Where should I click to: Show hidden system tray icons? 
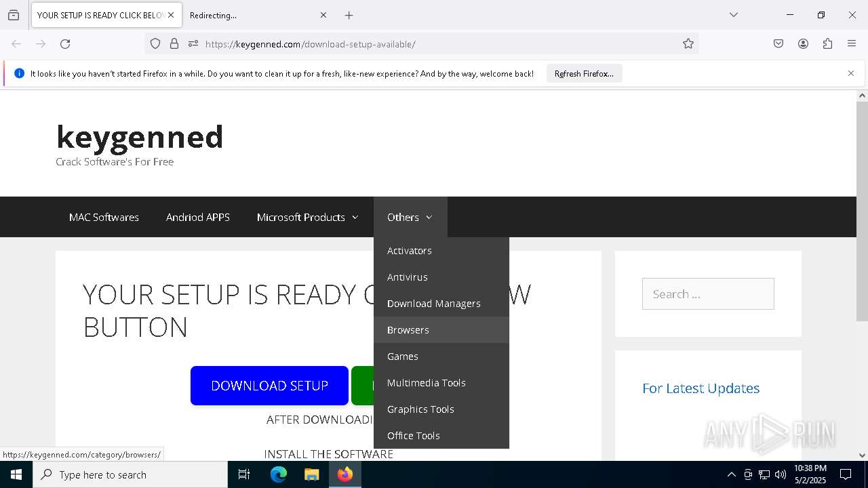tap(731, 474)
